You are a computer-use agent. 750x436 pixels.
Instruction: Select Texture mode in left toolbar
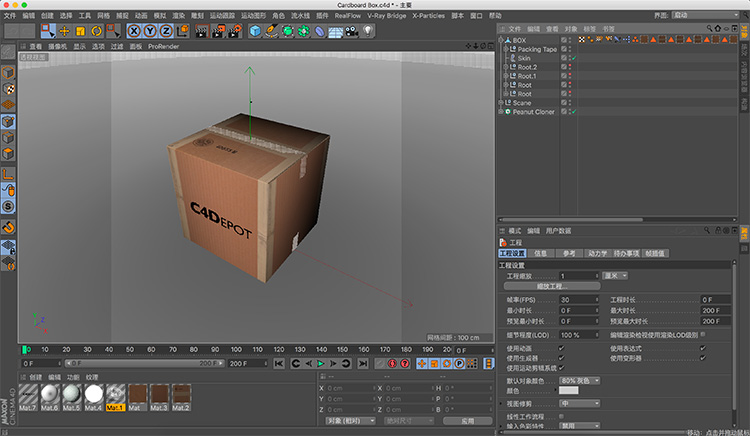8,89
